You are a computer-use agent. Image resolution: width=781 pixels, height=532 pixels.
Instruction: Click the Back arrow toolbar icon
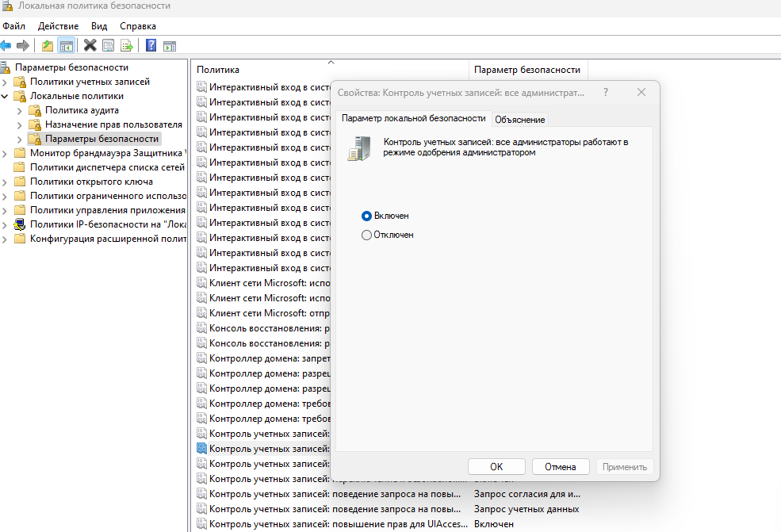tap(6, 46)
